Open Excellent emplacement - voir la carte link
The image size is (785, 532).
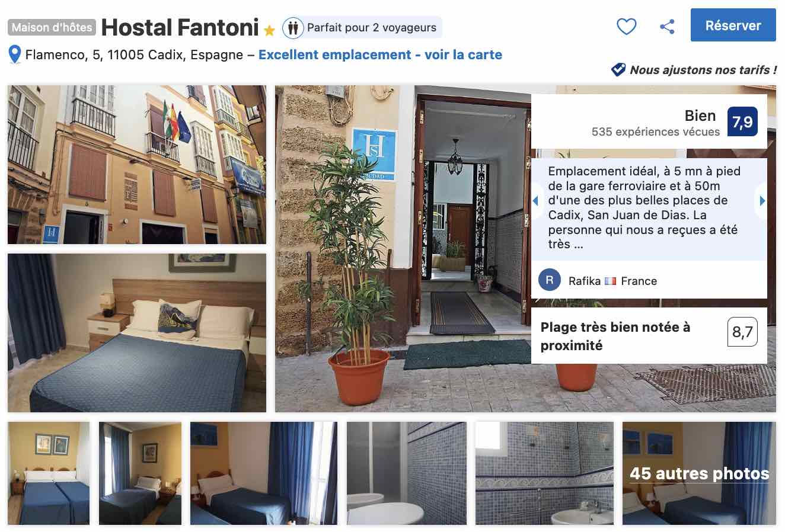380,55
